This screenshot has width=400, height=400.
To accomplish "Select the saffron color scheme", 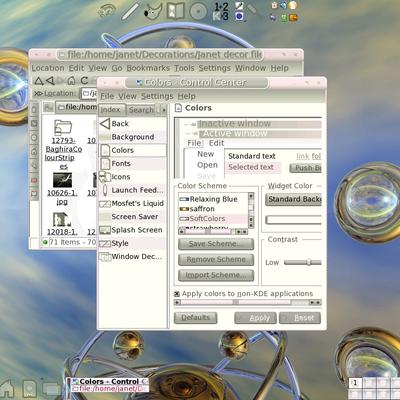I will click(x=213, y=209).
